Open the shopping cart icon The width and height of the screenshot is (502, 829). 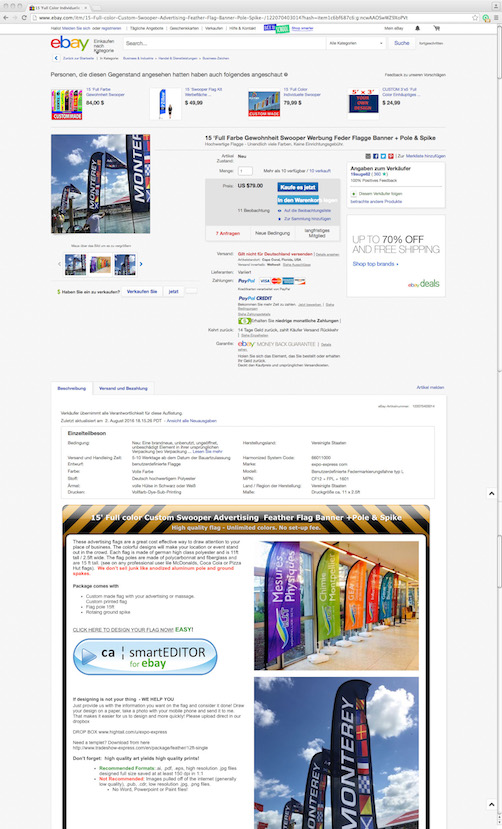point(436,28)
